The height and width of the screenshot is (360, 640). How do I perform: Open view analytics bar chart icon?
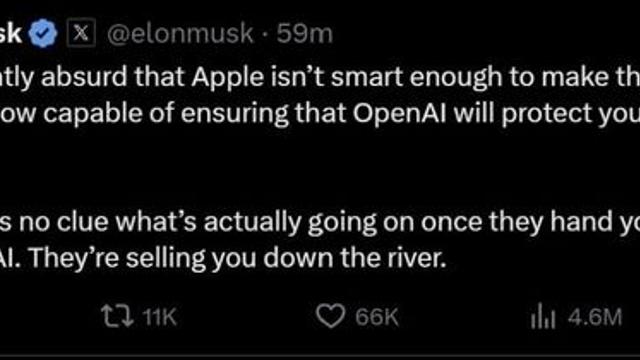click(543, 316)
